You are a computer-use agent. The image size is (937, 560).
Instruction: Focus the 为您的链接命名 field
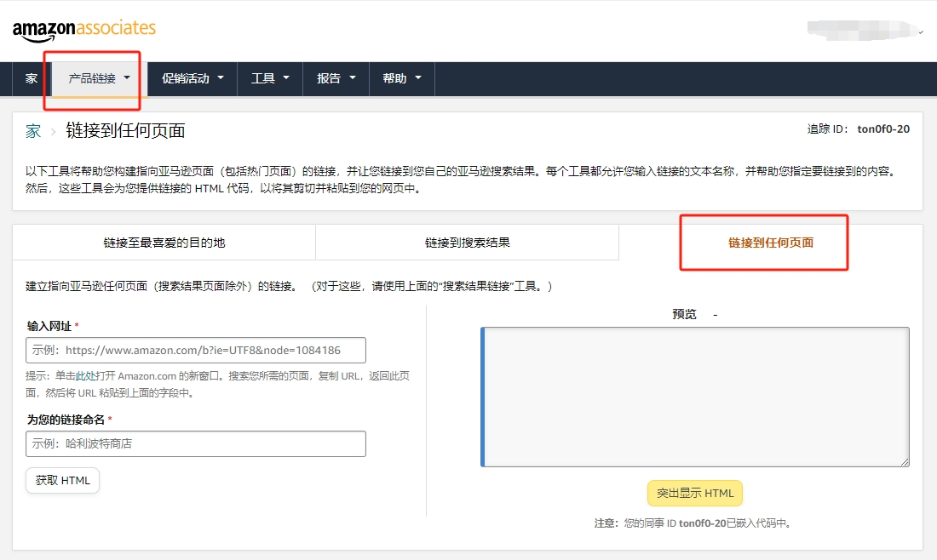pyautogui.click(x=195, y=443)
